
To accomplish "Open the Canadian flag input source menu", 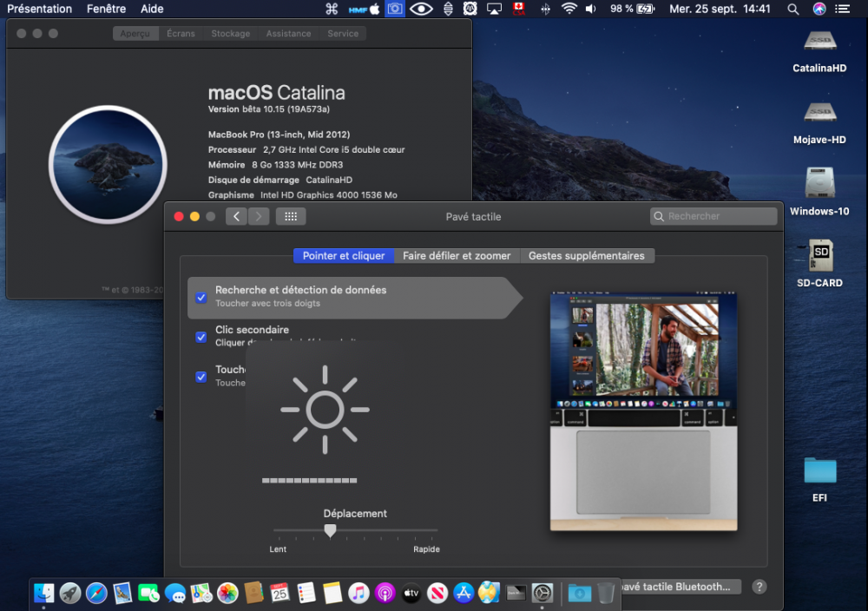I will (x=519, y=9).
